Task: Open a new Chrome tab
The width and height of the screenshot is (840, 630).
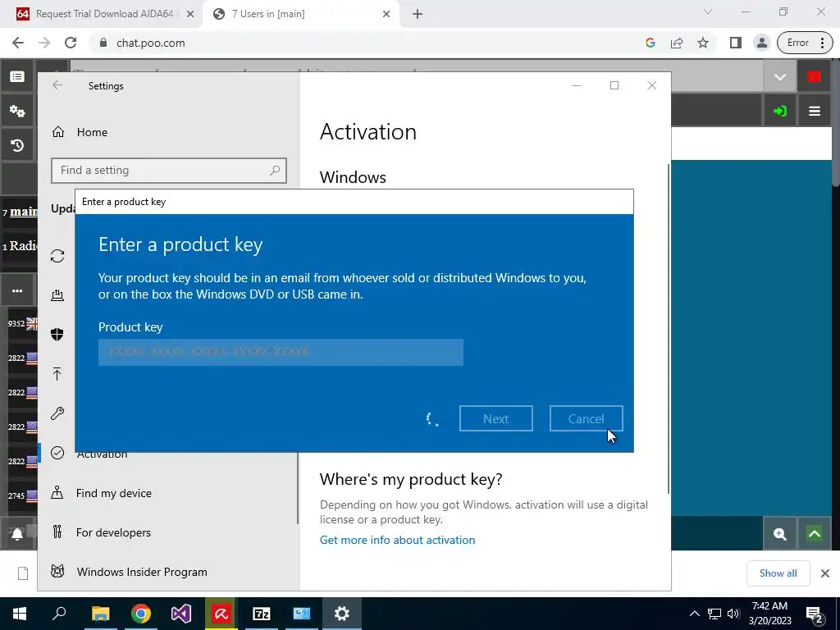Action: coord(418,15)
